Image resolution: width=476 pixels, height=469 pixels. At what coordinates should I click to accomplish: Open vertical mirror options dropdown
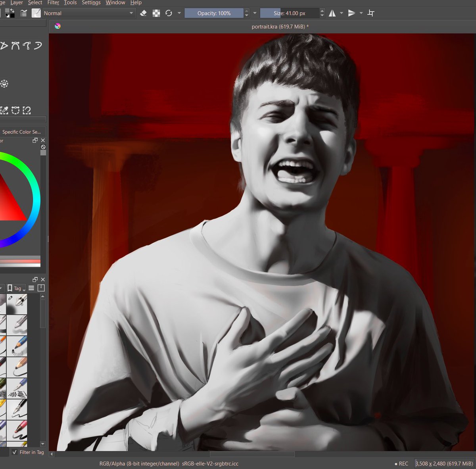tap(361, 13)
